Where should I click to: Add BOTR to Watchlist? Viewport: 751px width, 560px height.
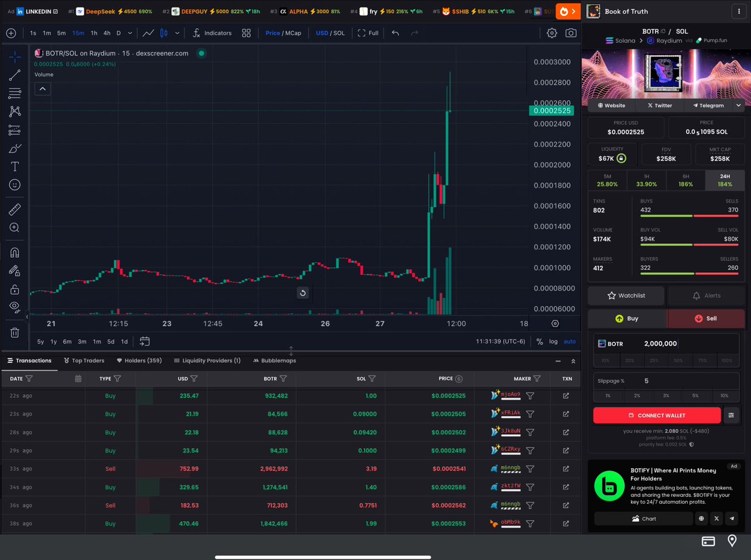626,295
